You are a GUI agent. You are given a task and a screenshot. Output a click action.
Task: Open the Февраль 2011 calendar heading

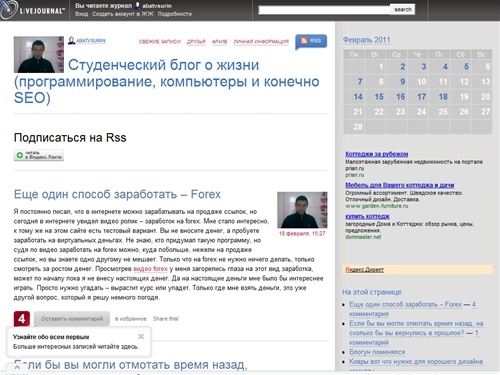coord(366,40)
